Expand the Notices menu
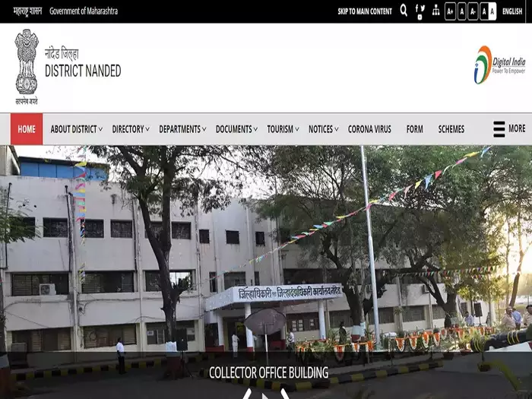Screen dimensions: 532x399 point(323,129)
